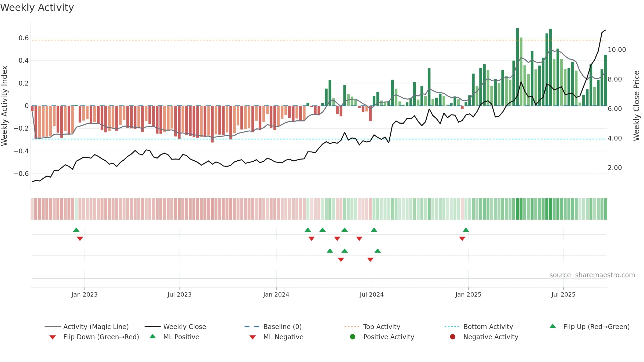This screenshot has height=362, width=644.
Task: Click the flip-down marker just before Jan 2023
Action: (80, 239)
